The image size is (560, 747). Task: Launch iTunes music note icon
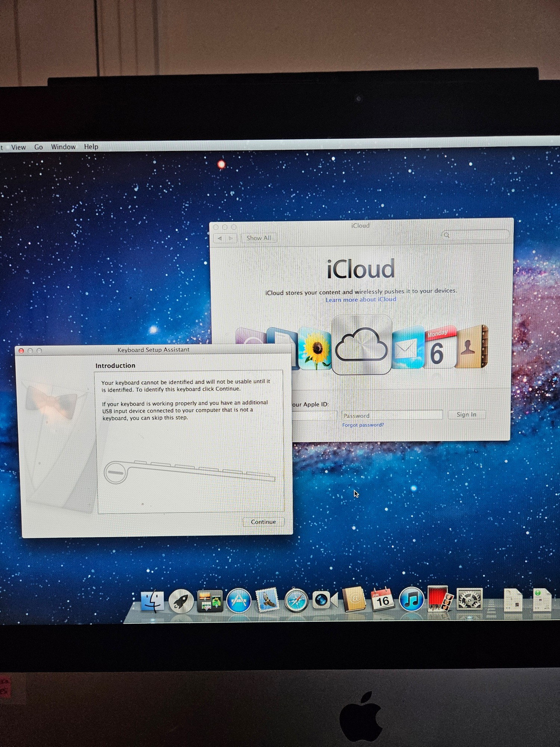411,599
